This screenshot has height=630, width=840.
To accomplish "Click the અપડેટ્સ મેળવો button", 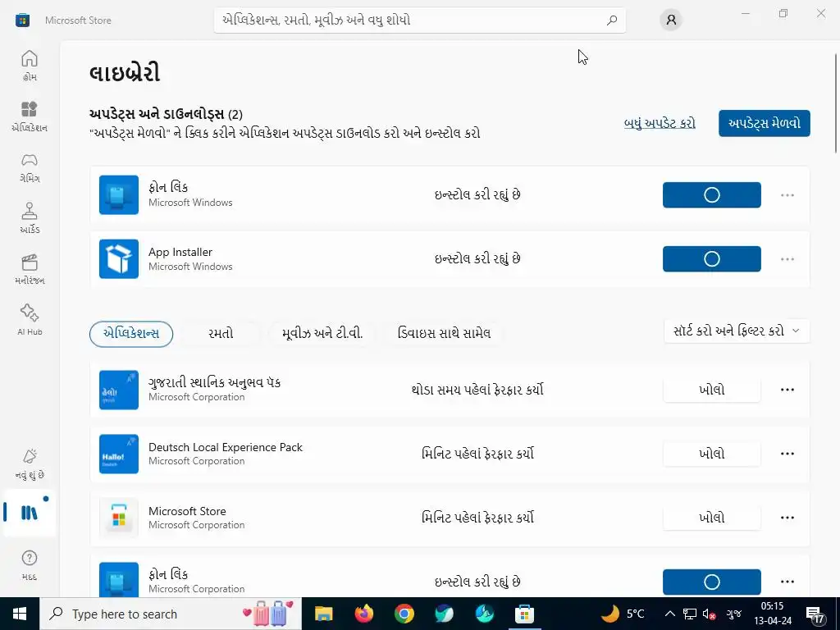I will 765,123.
